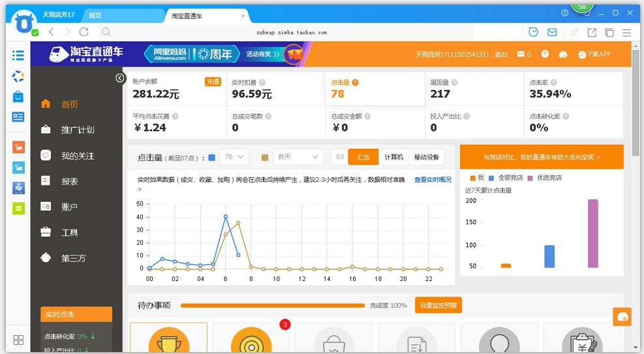Open 报表 in the navigation menu
Viewport: 644px width, 354px height.
[x=69, y=181]
